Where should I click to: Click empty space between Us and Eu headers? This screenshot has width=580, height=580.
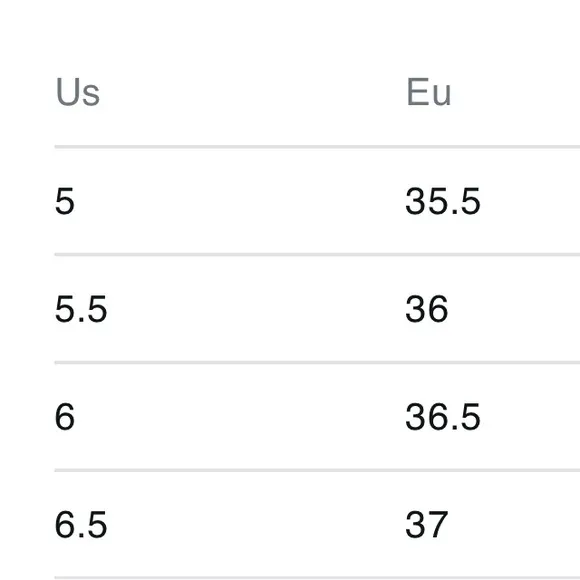[x=253, y=92]
